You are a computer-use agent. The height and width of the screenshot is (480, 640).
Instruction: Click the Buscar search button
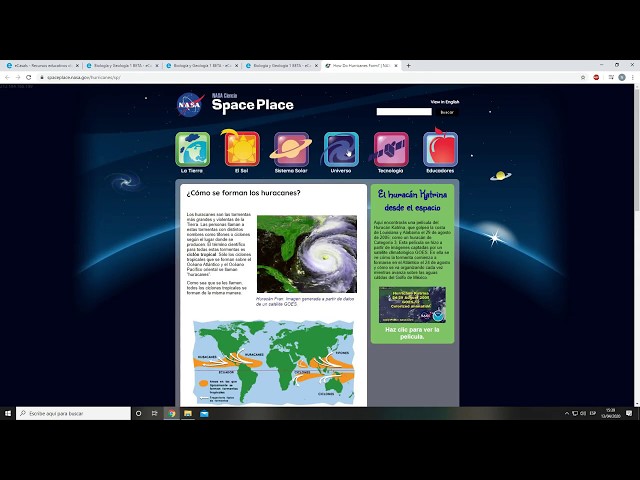tap(447, 112)
